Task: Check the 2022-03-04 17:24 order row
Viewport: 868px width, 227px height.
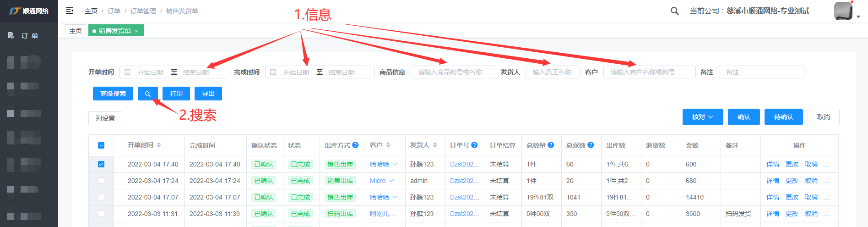Action: coord(101,181)
